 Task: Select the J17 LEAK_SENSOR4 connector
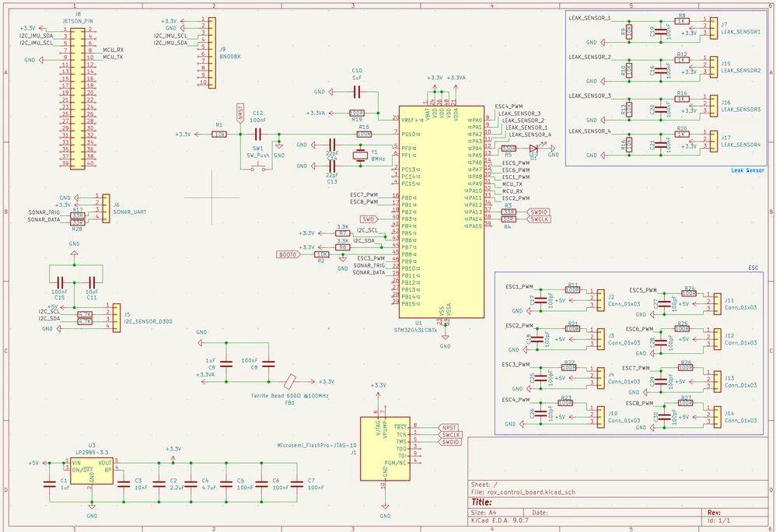714,141
